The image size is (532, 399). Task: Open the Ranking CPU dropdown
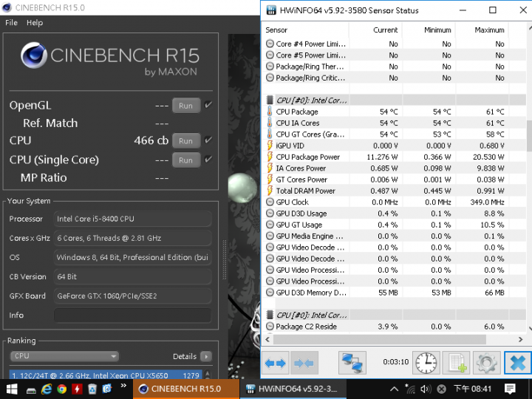click(x=64, y=356)
